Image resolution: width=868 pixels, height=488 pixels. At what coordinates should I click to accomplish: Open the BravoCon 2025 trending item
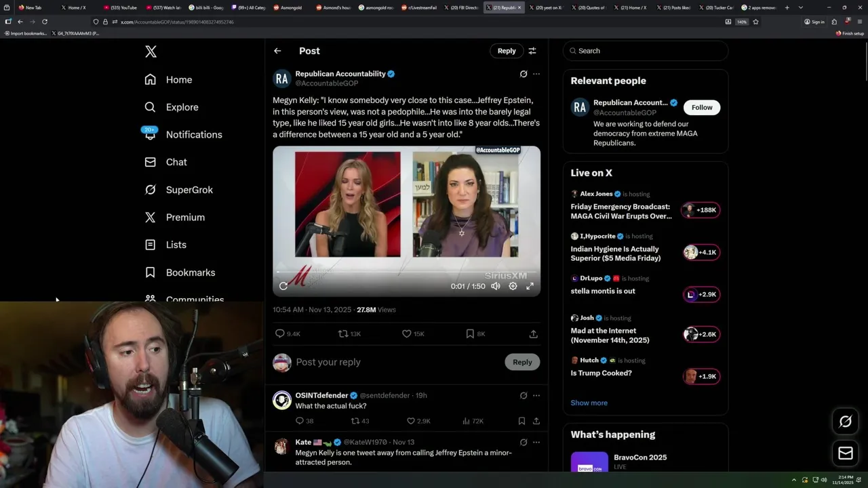pyautogui.click(x=646, y=461)
